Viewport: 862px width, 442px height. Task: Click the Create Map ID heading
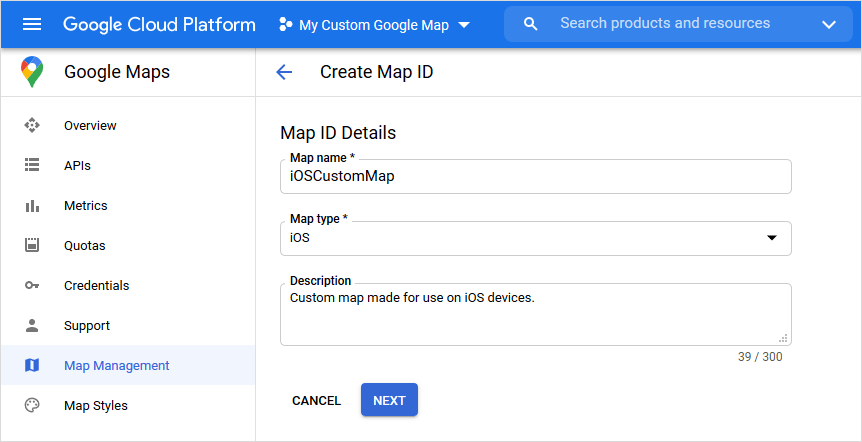pyautogui.click(x=377, y=72)
